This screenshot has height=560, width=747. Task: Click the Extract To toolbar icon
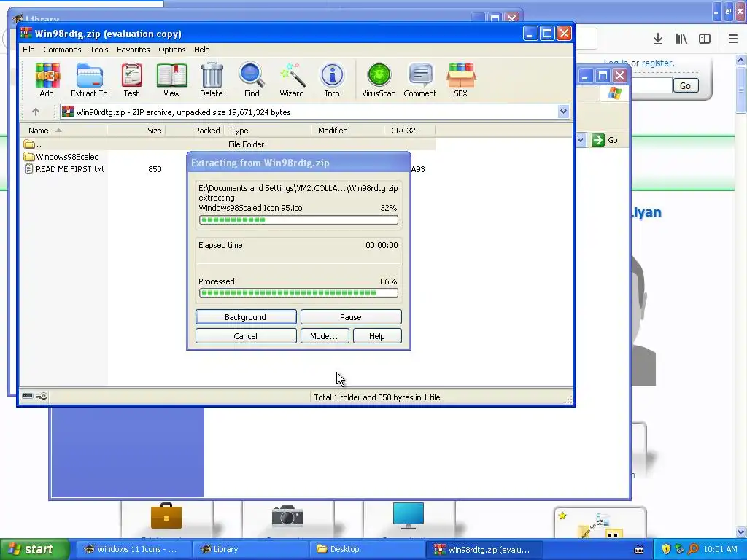click(89, 80)
